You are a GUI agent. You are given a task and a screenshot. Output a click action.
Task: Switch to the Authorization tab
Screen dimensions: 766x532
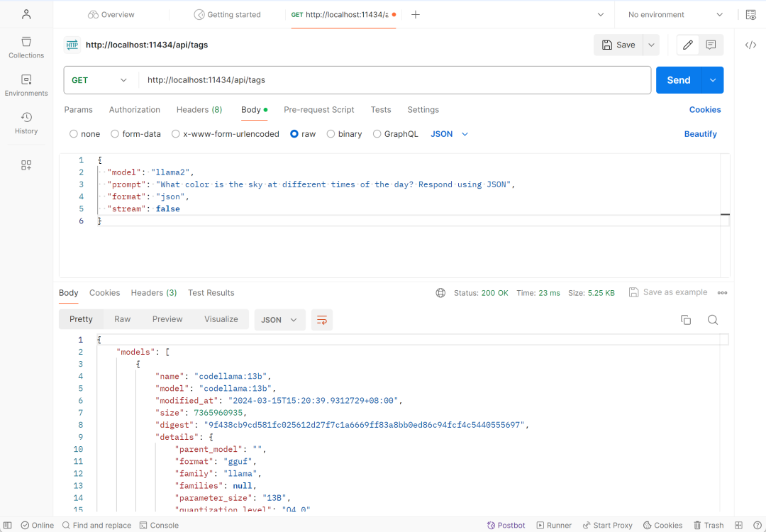tap(135, 110)
